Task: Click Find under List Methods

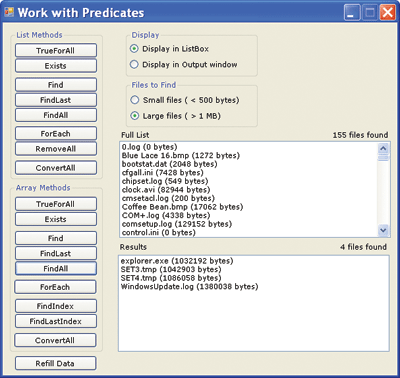Action: [x=56, y=85]
